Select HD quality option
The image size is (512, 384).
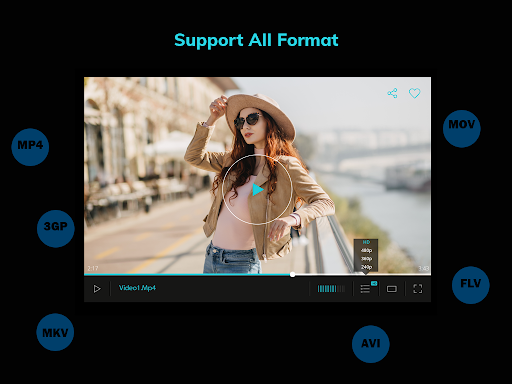(366, 242)
